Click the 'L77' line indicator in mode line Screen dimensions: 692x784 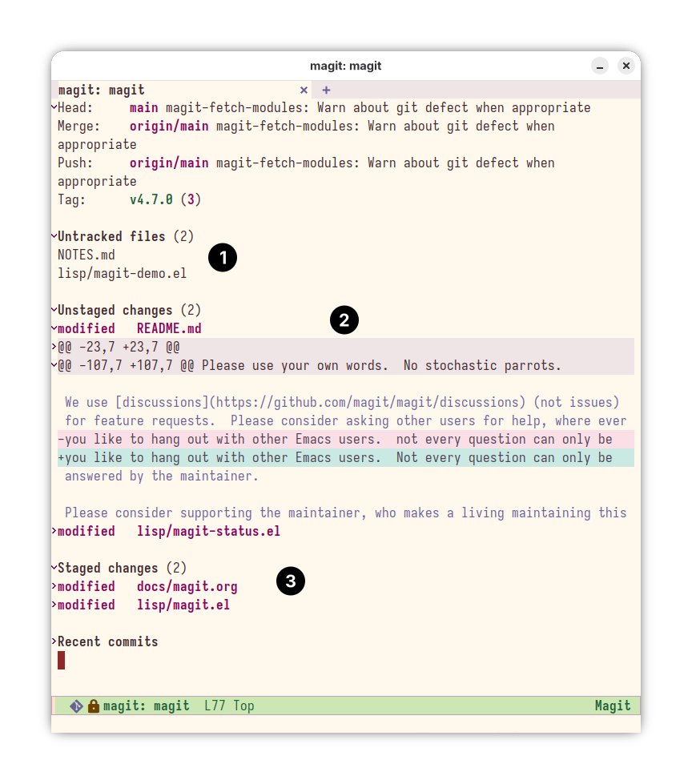tap(215, 706)
